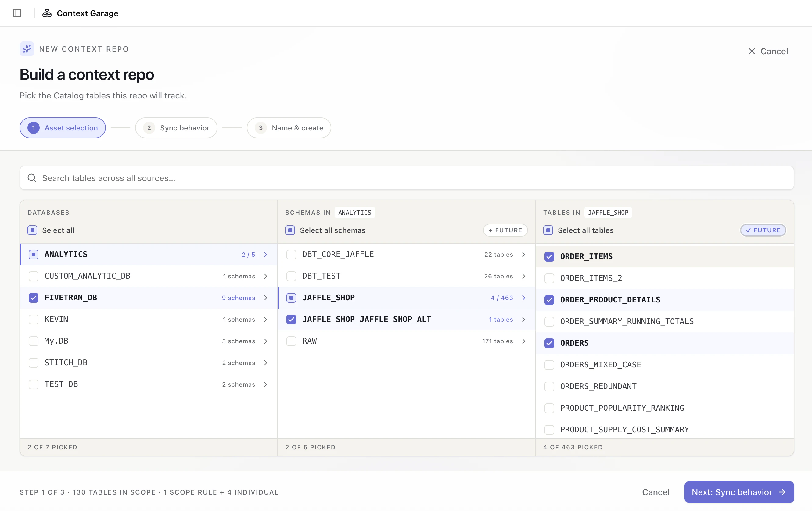The image size is (812, 511).
Task: Click the '2 OF 5 PICKED' footer text
Action: pyautogui.click(x=310, y=447)
